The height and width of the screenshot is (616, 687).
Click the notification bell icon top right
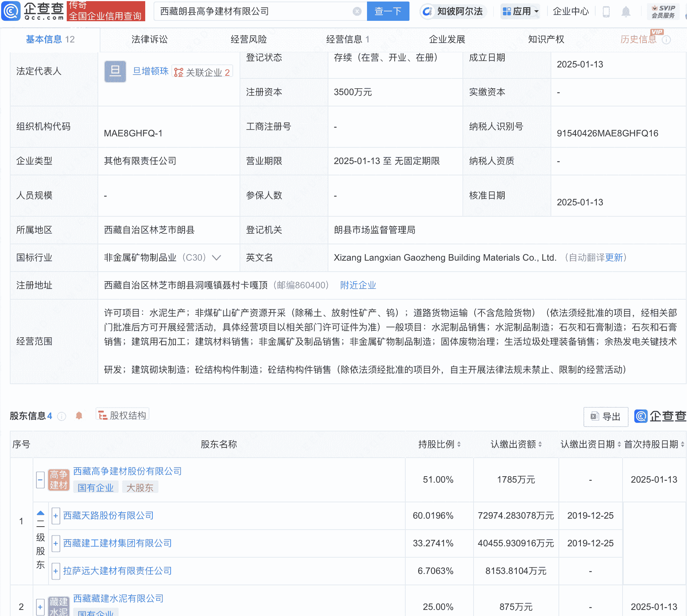click(x=626, y=11)
